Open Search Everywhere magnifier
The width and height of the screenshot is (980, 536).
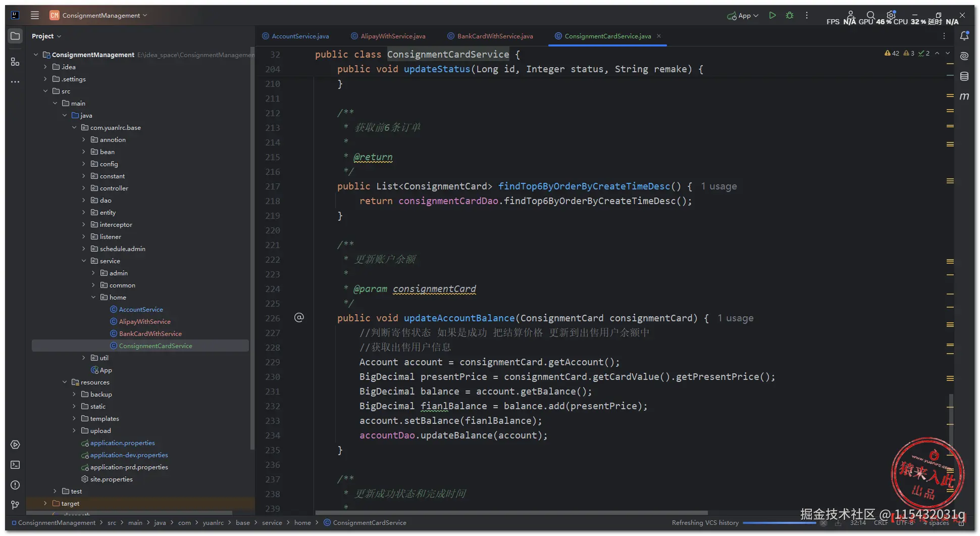[x=871, y=15]
